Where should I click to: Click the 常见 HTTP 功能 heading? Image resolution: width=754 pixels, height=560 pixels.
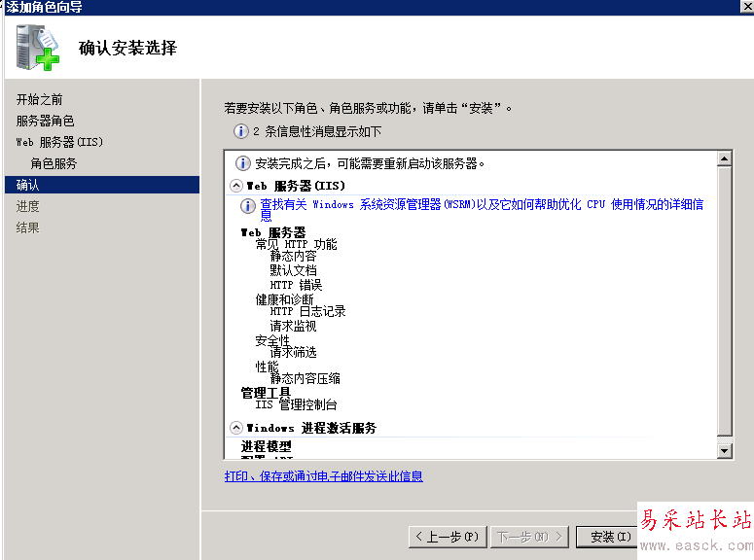296,244
